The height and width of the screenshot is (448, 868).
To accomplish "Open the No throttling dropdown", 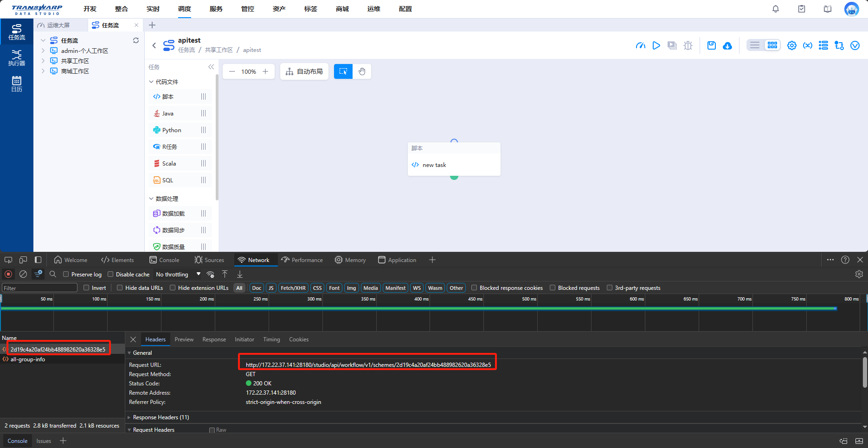I will (x=178, y=274).
